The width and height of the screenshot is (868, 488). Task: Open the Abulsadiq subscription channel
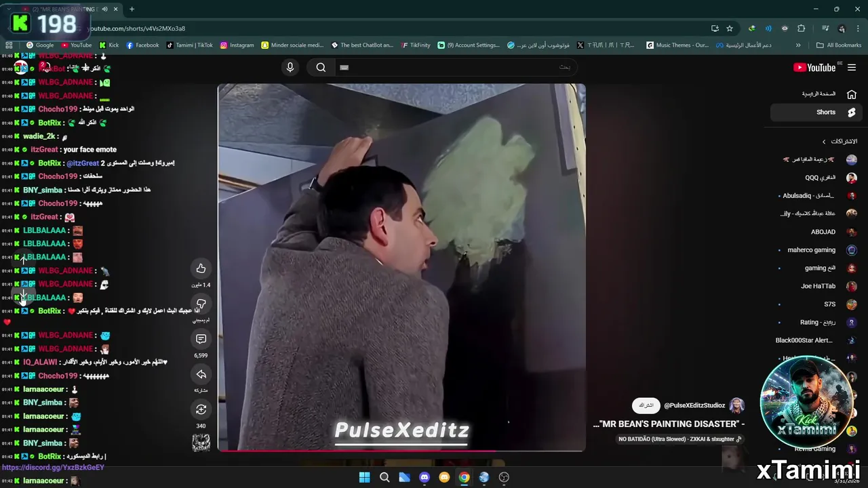click(816, 196)
